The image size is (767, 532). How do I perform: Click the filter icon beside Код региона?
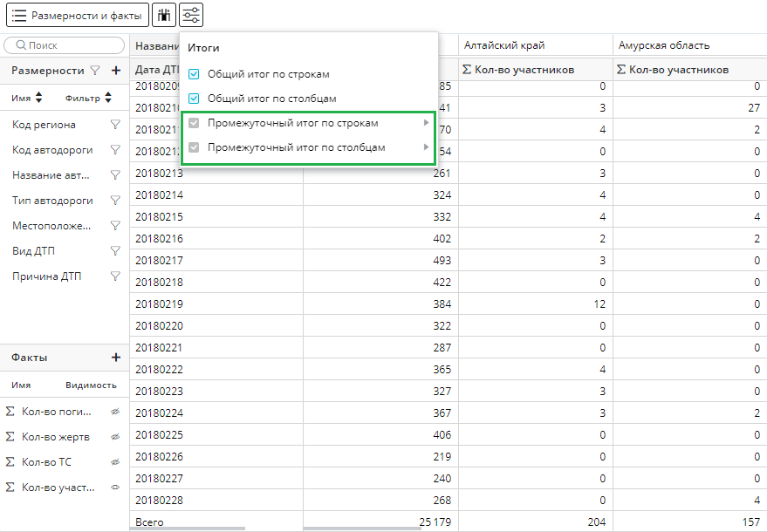click(x=114, y=125)
